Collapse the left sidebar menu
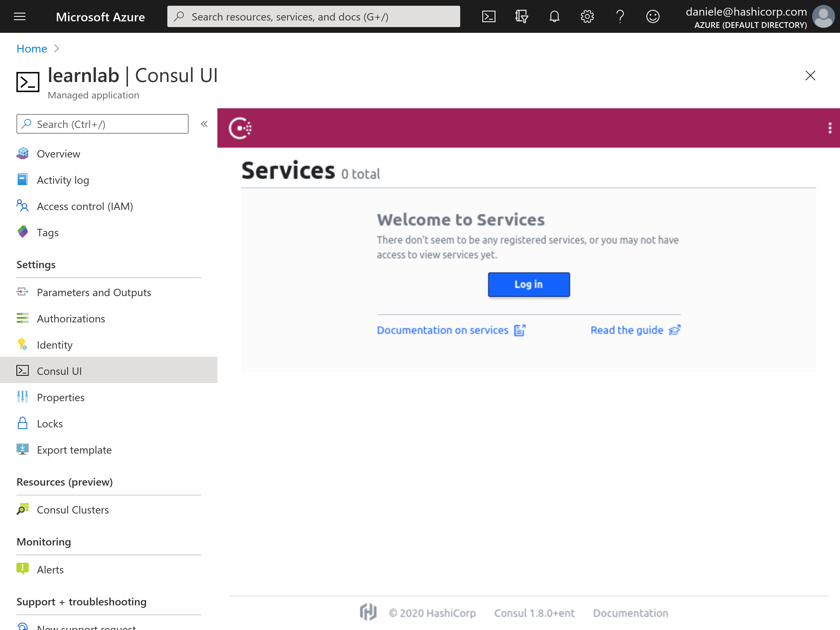Screen dimensions: 840x630 pos(204,124)
